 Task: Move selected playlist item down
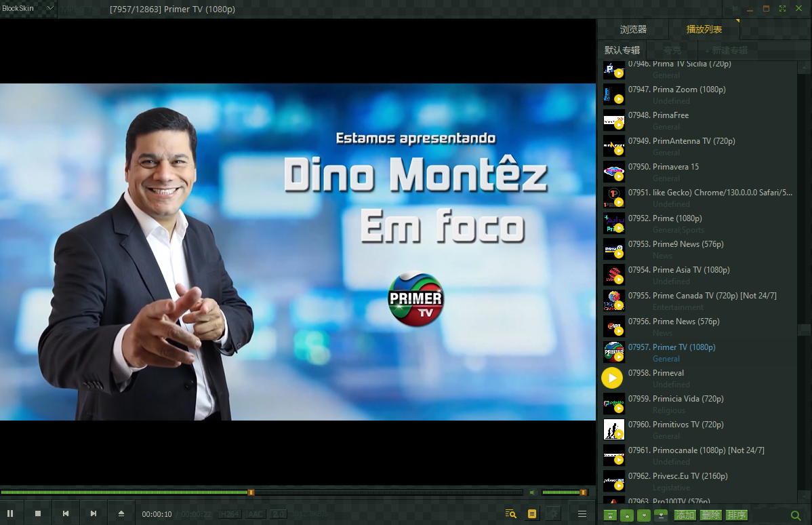pyautogui.click(x=644, y=515)
